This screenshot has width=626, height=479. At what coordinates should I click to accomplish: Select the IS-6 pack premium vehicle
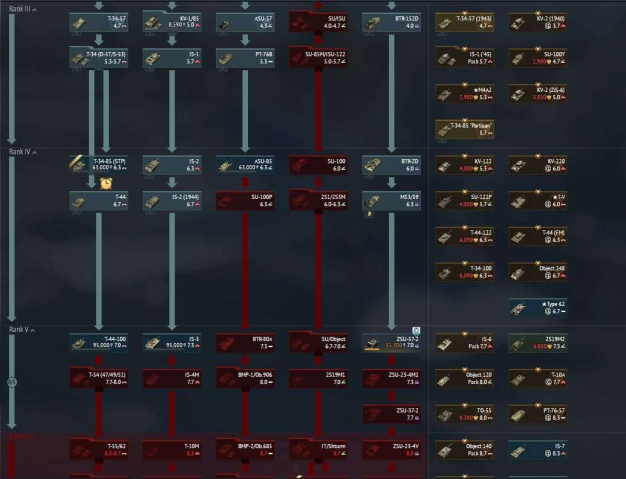(x=465, y=343)
